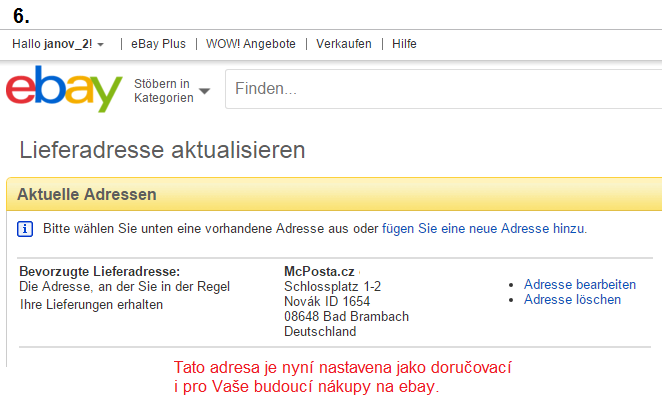Select the 'McPosta.cz' address name

tap(319, 271)
